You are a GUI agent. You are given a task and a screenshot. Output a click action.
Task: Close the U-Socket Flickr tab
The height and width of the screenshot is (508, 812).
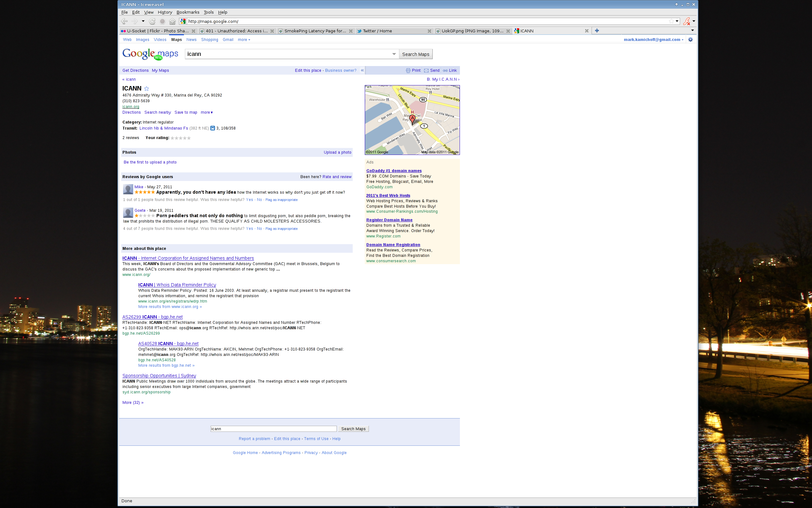193,31
